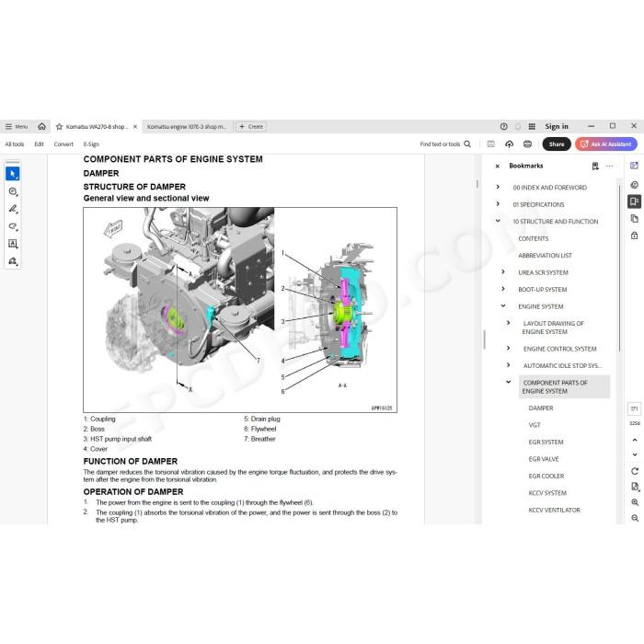The width and height of the screenshot is (644, 644).
Task: Click the protect lock icon in right rail
Action: [635, 236]
